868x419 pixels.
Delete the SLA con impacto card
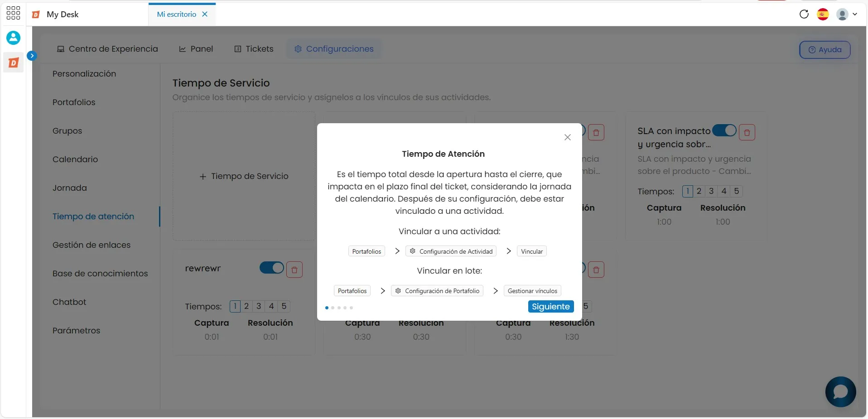pyautogui.click(x=747, y=132)
